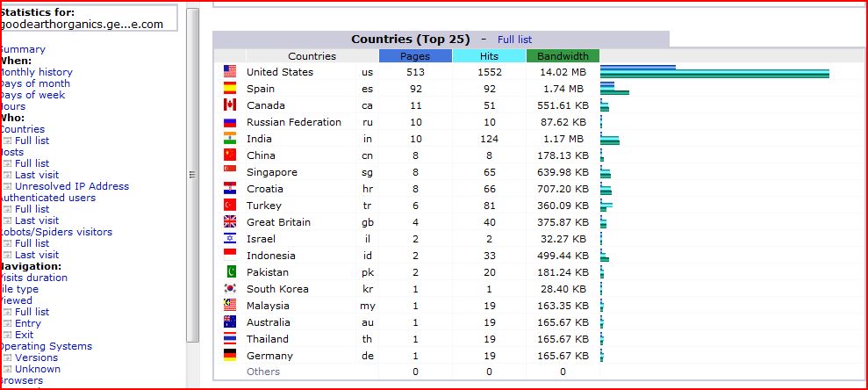The image size is (868, 390).
Task: Click the Russian Federation flag icon
Action: pyautogui.click(x=230, y=122)
